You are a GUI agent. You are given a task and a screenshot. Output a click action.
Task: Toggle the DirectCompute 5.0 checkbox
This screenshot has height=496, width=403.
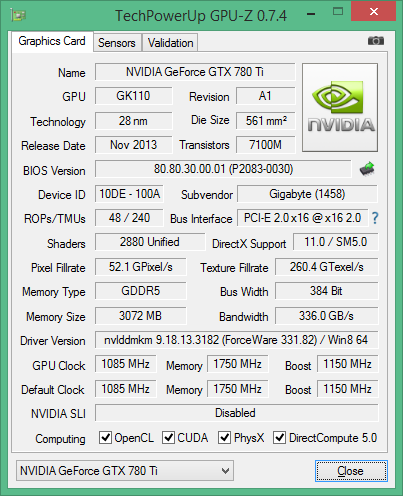(279, 437)
